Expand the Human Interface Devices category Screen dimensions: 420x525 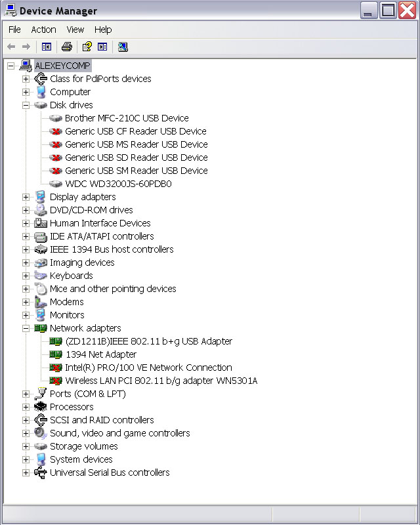coord(26,223)
